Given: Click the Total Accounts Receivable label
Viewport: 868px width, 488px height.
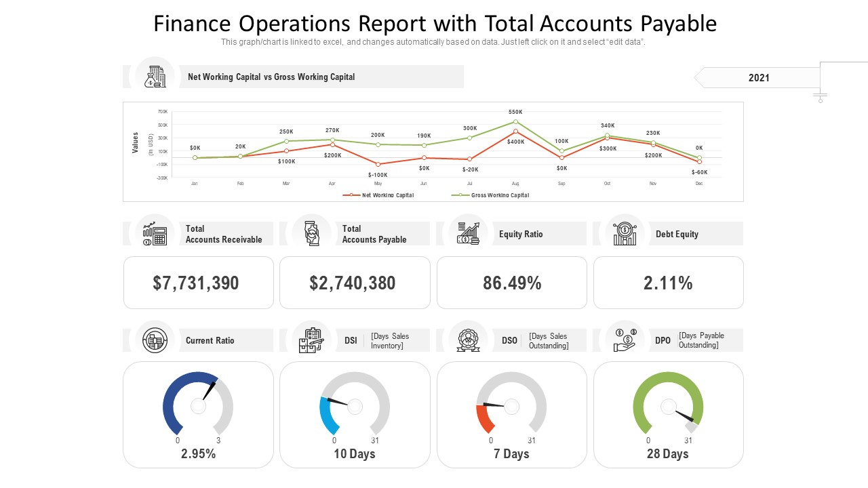Looking at the screenshot, I should tap(224, 234).
